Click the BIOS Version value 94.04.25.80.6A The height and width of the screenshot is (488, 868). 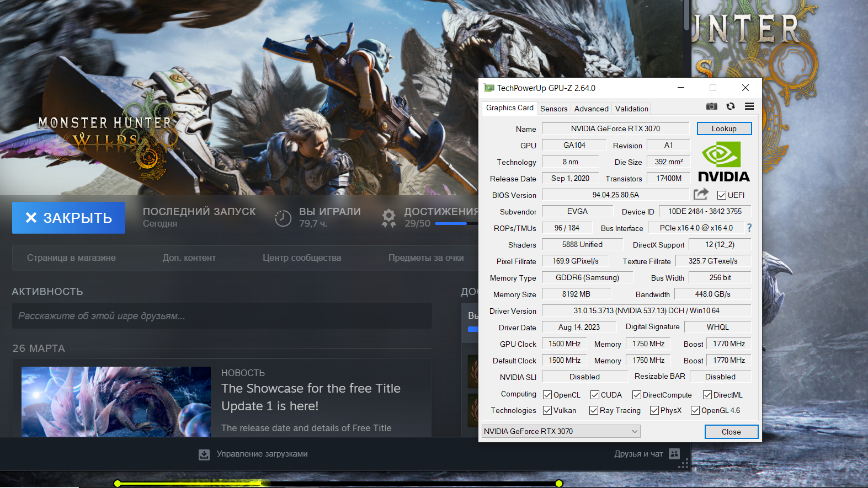[x=615, y=195]
